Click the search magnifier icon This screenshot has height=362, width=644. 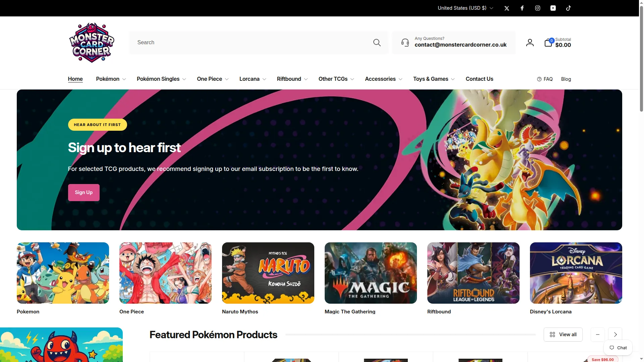click(x=377, y=43)
